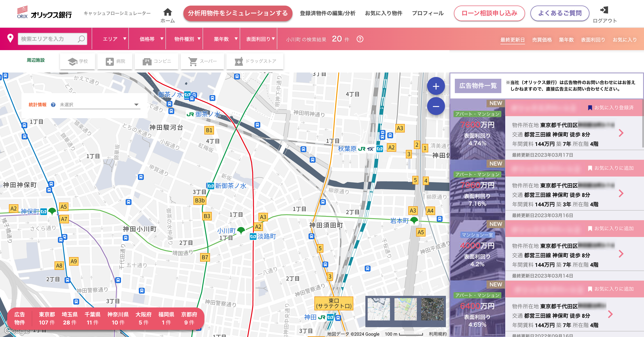Toggle 学校 nearby facilities filter

point(78,61)
